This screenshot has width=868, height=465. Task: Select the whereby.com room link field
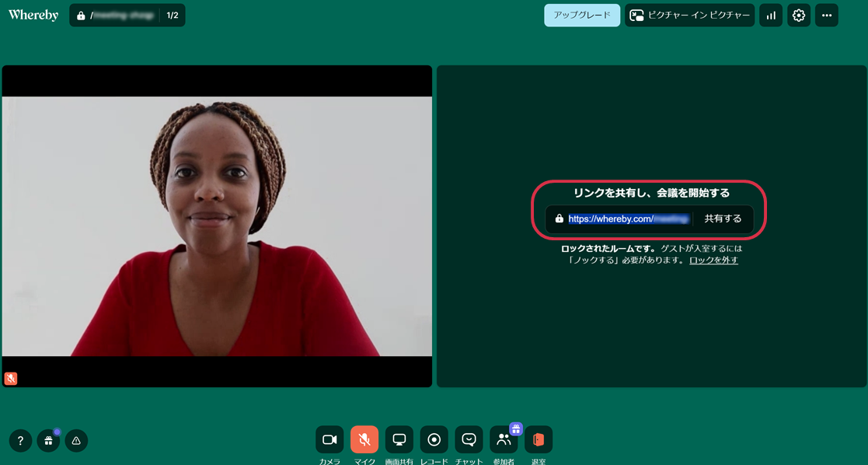tap(628, 219)
